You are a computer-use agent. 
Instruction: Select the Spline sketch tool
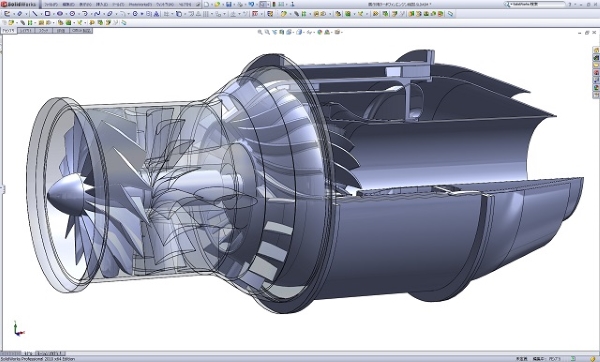coord(97,14)
